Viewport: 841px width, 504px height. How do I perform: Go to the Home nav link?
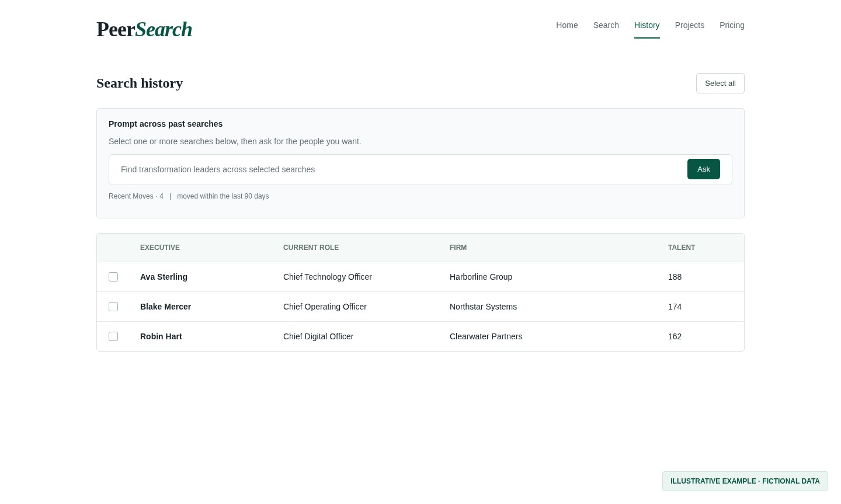point(567,25)
